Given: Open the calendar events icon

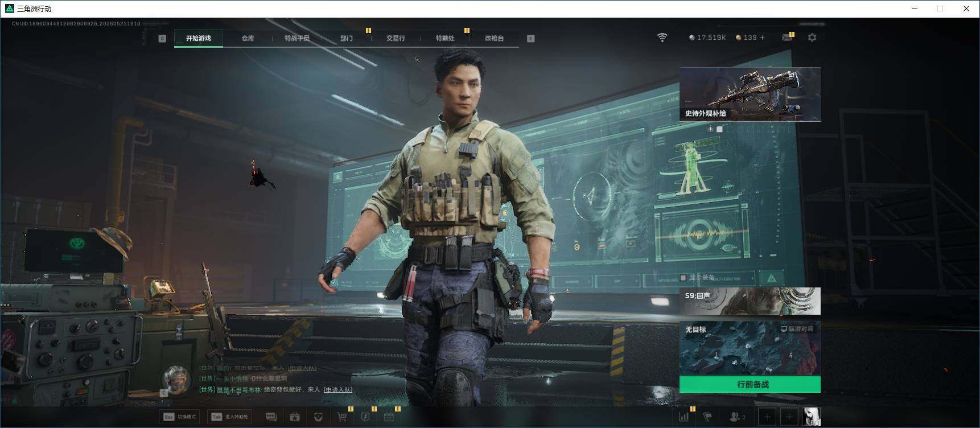Looking at the screenshot, I should (389, 417).
